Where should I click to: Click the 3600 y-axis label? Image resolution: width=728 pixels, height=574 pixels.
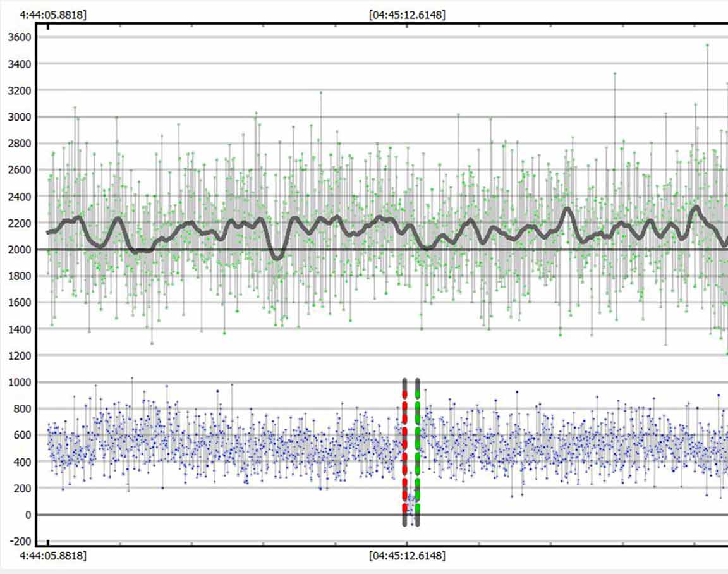[x=20, y=37]
